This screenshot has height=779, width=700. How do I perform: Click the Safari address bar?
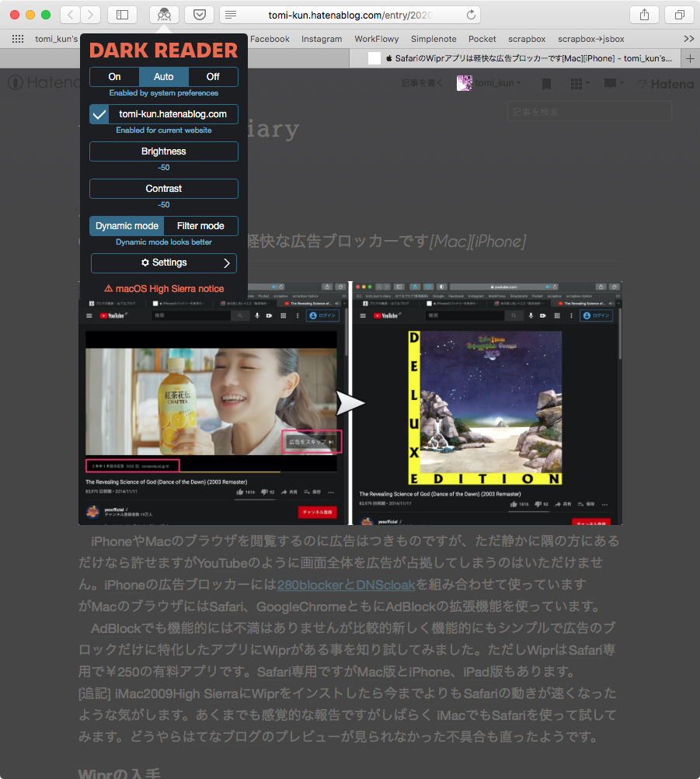350,15
